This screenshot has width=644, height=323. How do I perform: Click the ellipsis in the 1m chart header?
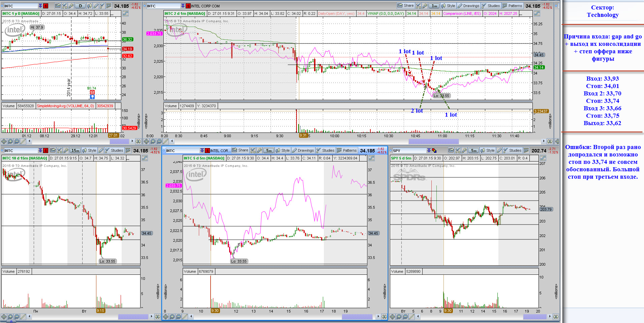tap(521, 13)
